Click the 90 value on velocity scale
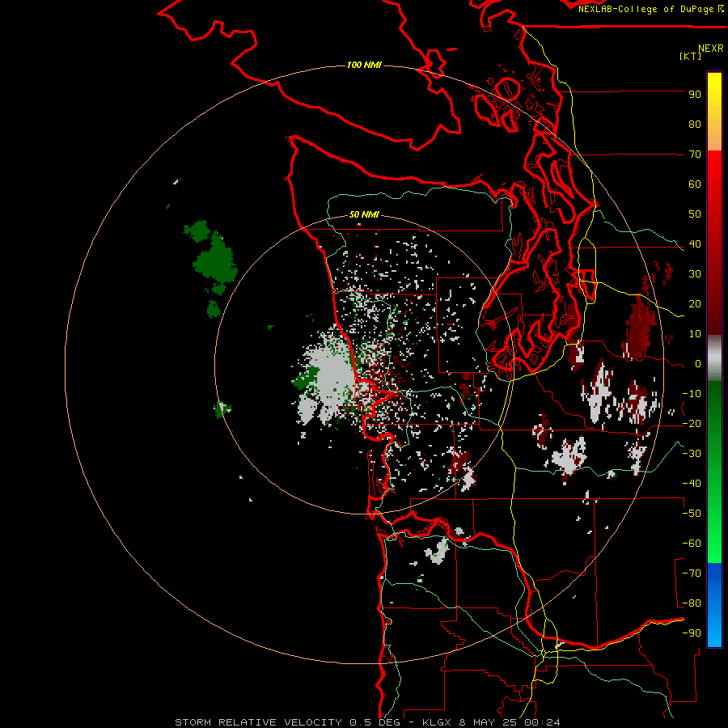 pyautogui.click(x=695, y=95)
